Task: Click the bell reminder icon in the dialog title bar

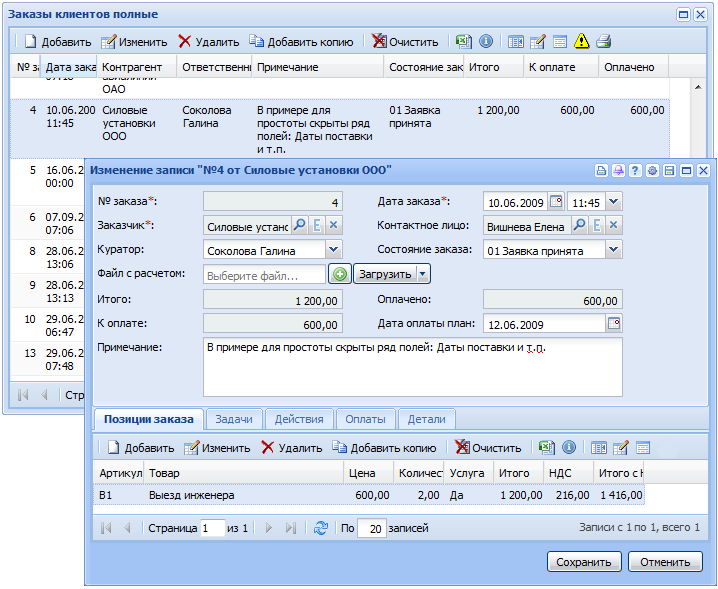Action: 618,171
